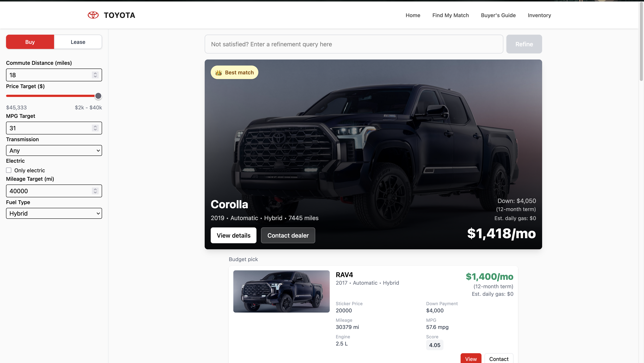
Task: Click the crown icon in Best match badge
Action: click(218, 72)
